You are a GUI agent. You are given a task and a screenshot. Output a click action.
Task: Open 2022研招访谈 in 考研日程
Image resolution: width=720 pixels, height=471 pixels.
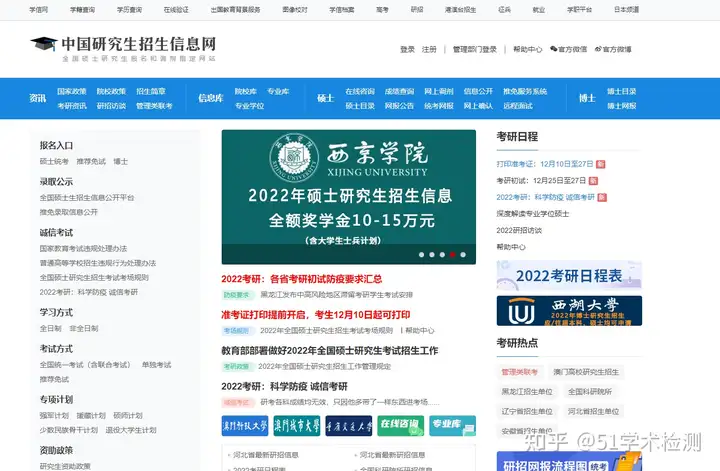519,230
